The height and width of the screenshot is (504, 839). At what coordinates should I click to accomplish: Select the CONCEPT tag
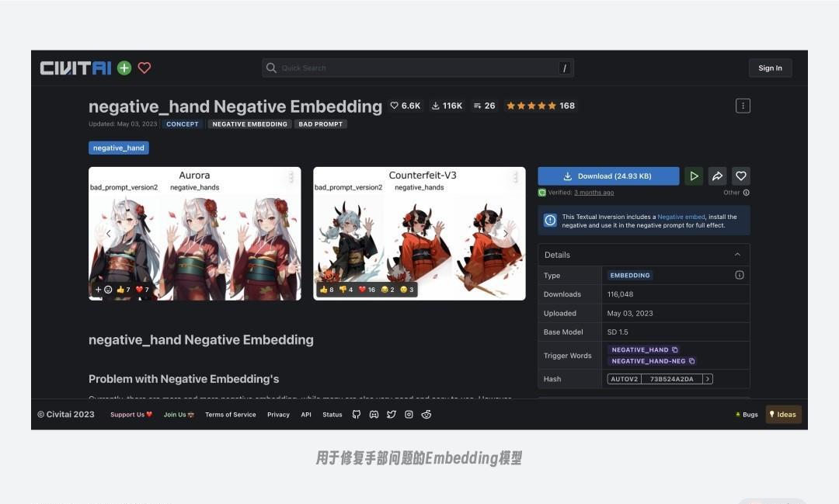[x=183, y=124]
